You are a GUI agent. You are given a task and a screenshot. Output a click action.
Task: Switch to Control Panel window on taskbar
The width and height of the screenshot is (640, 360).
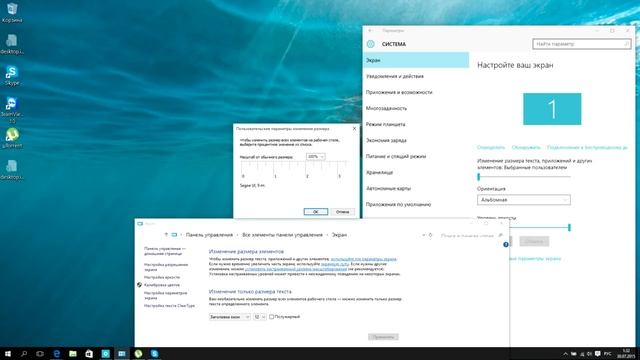click(x=122, y=354)
